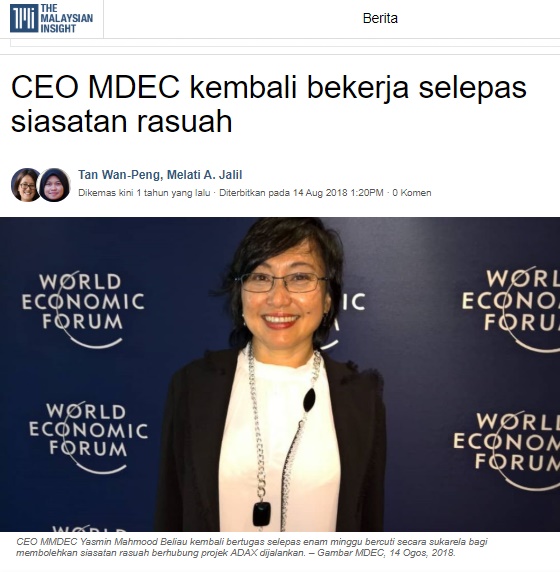Open Melati A. Jalil's hijab avatar

point(55,185)
